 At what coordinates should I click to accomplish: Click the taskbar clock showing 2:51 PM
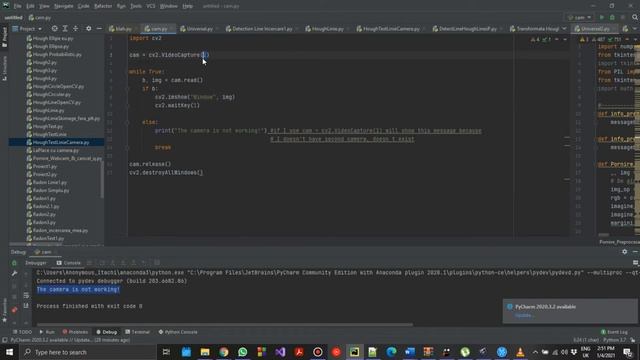606,352
